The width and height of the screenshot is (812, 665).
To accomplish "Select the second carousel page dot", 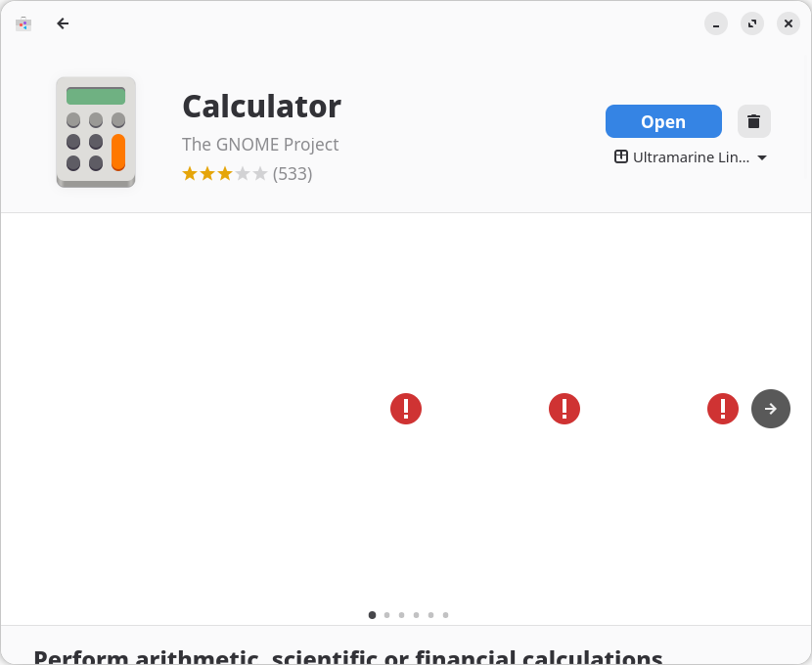I will pyautogui.click(x=386, y=615).
